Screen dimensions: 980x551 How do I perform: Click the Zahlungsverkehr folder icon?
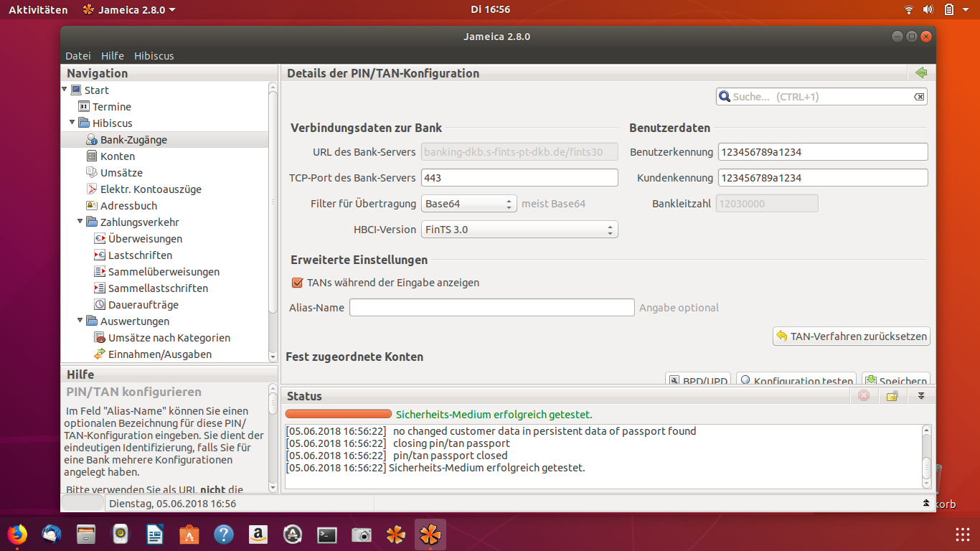[92, 222]
